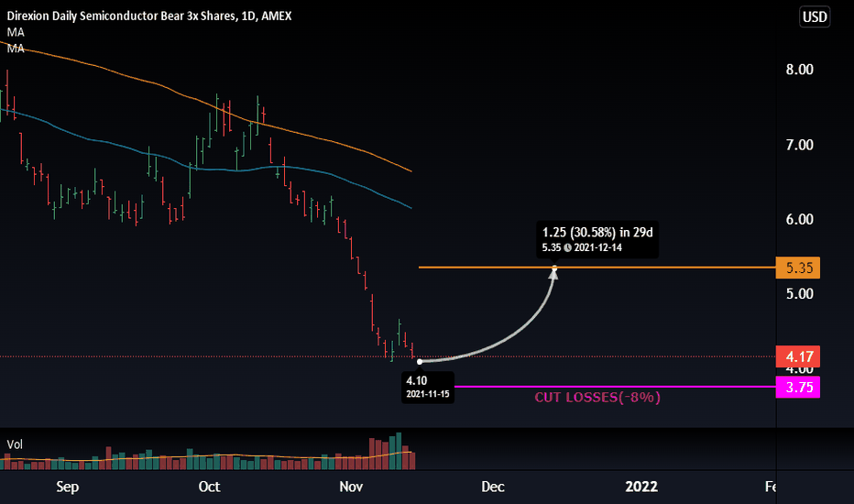Image resolution: width=854 pixels, height=504 pixels.
Task: Click the Sep label on time axis
Action: click(68, 487)
